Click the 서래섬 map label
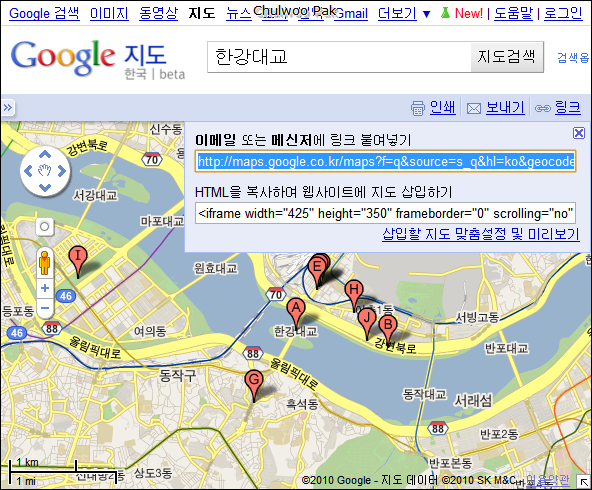The width and height of the screenshot is (592, 490). (473, 401)
